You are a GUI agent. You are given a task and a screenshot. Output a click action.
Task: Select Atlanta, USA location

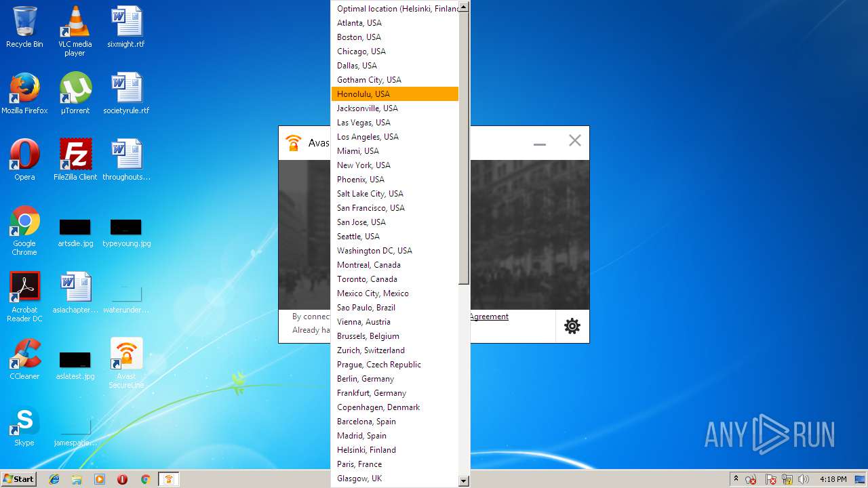(395, 23)
